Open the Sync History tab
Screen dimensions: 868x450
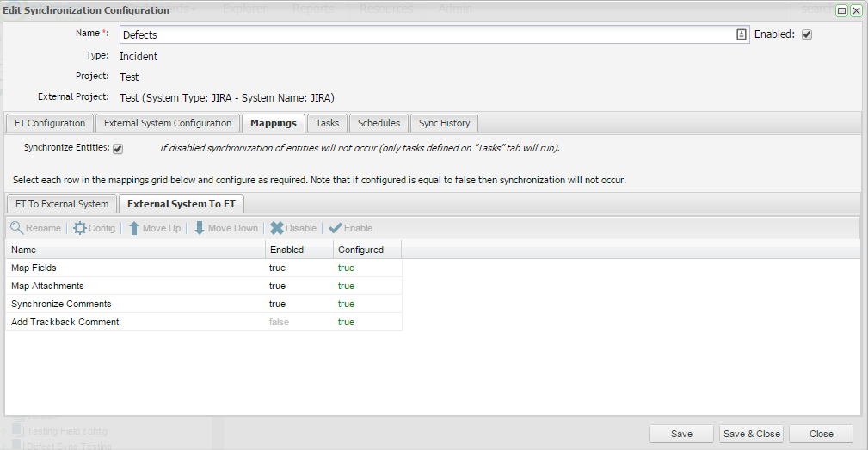pyautogui.click(x=444, y=123)
